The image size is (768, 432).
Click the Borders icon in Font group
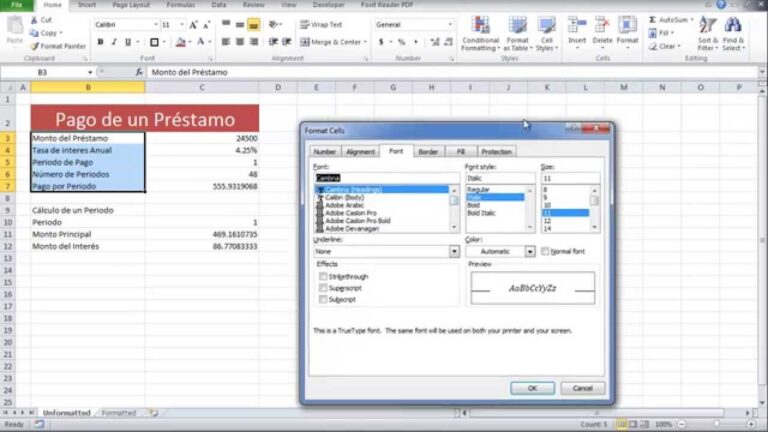click(x=154, y=42)
